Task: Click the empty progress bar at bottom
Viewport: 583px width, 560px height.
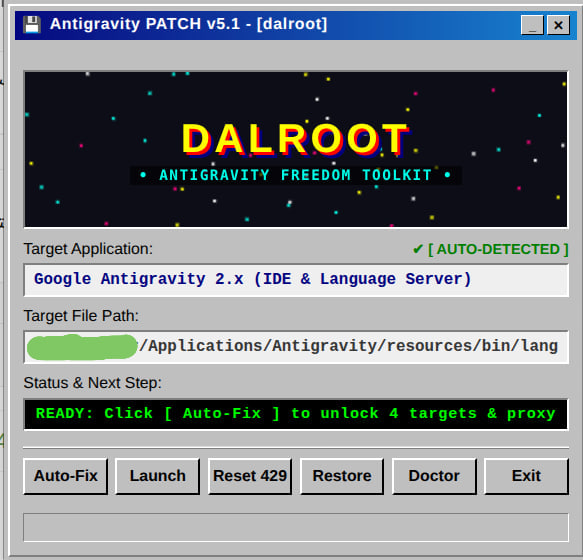Action: coord(296,527)
